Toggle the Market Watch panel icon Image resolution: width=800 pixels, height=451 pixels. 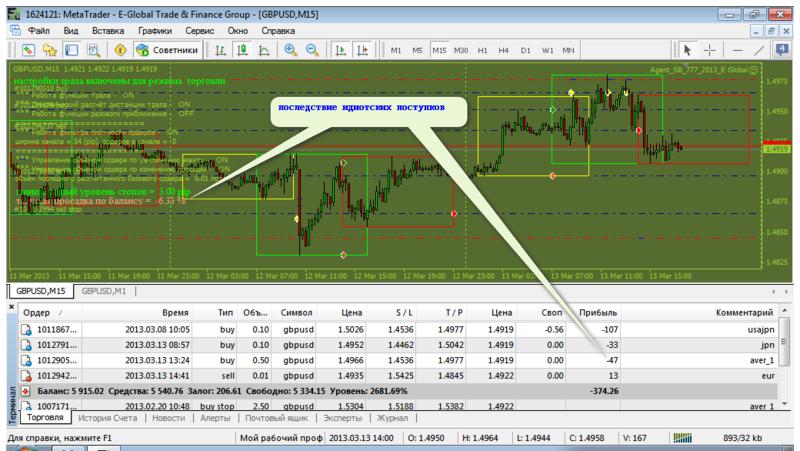coord(71,50)
